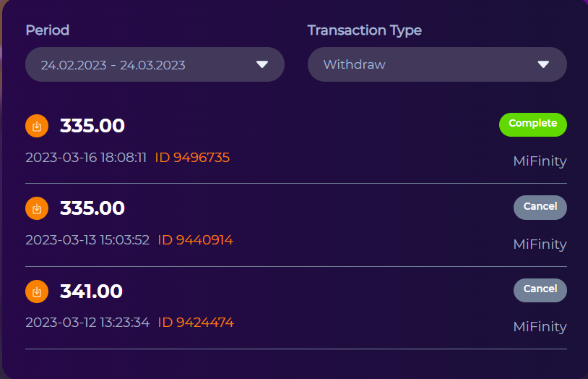Image resolution: width=588 pixels, height=379 pixels.
Task: Click the timestamp 2023-03-16 18:08:11
Action: 86,157
